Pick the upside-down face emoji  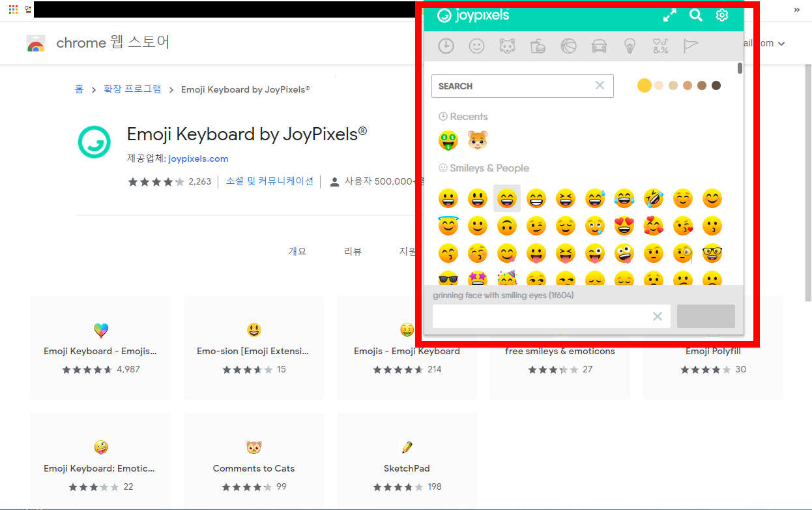point(507,226)
